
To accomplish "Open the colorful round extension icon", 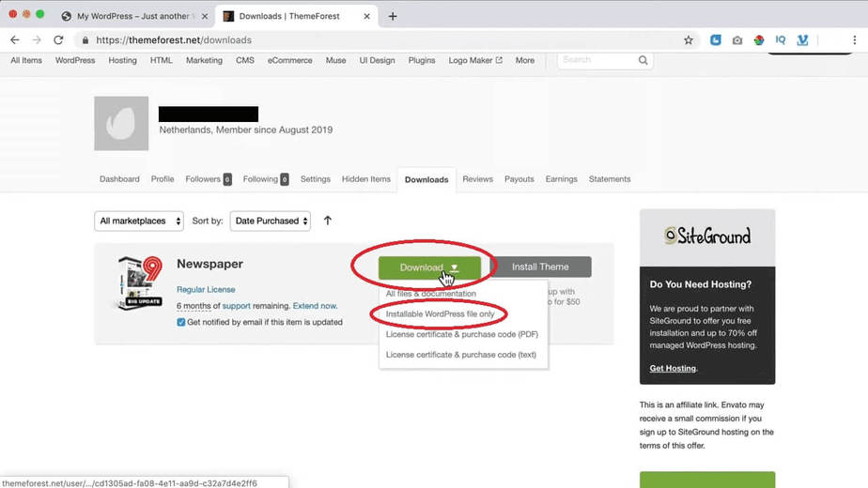I will 759,39.
